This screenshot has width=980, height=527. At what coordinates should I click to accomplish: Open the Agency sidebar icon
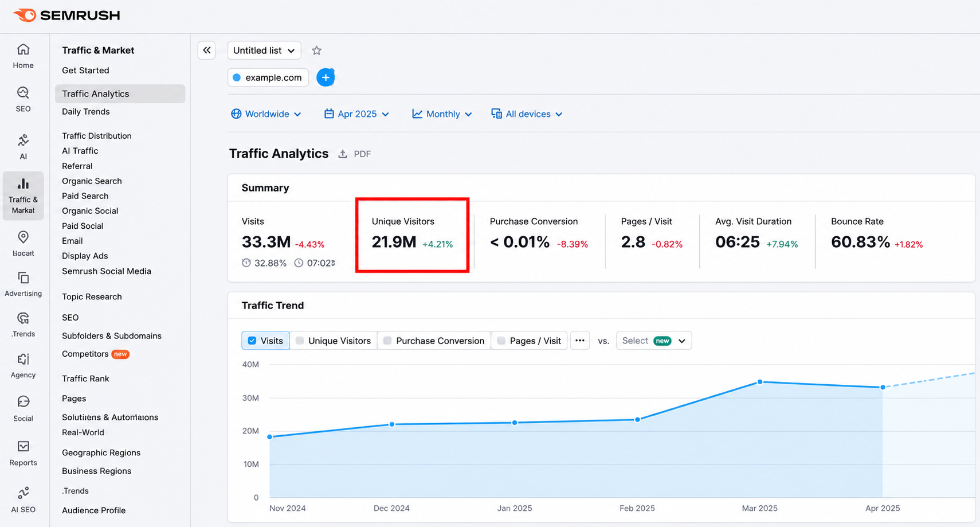(x=23, y=360)
